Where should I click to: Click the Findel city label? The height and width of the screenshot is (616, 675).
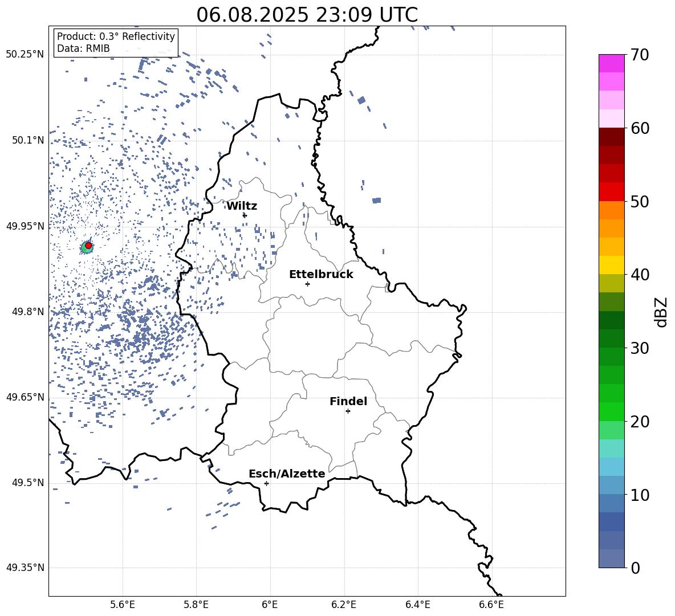(348, 401)
